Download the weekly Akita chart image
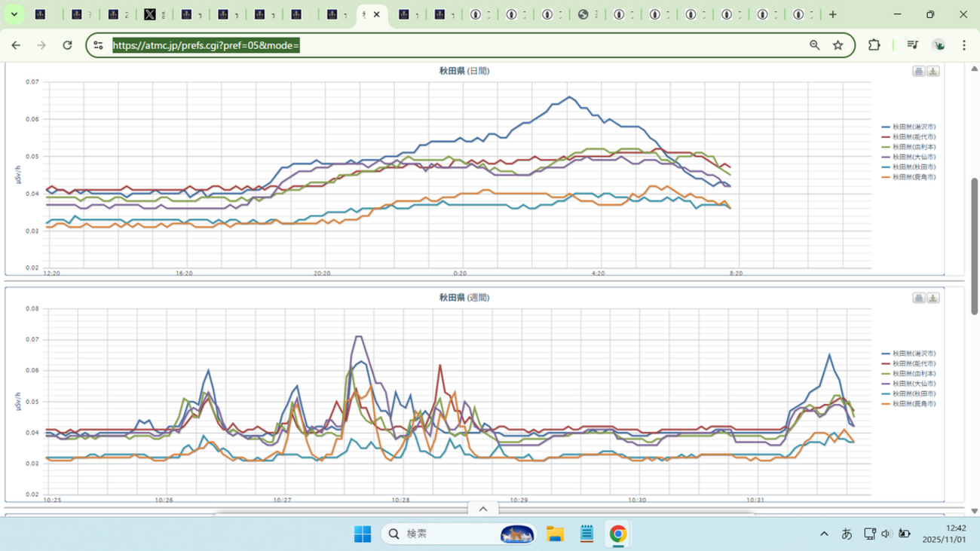The height and width of the screenshot is (551, 980). tap(933, 298)
